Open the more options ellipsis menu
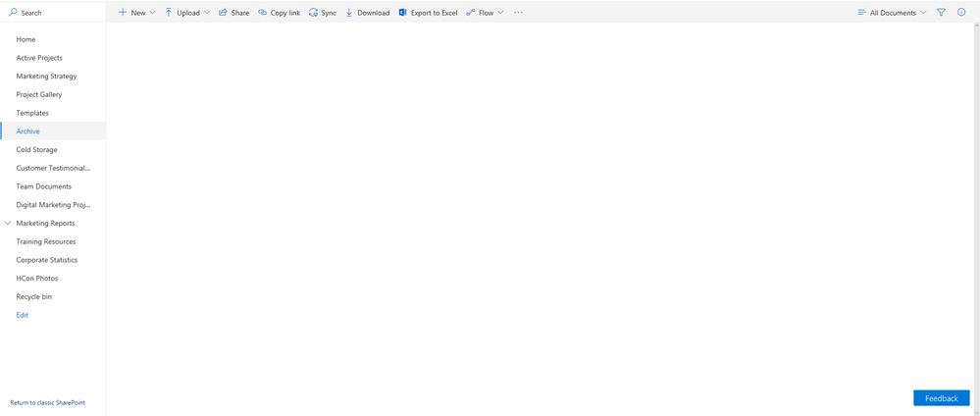The height and width of the screenshot is (416, 980). point(518,13)
